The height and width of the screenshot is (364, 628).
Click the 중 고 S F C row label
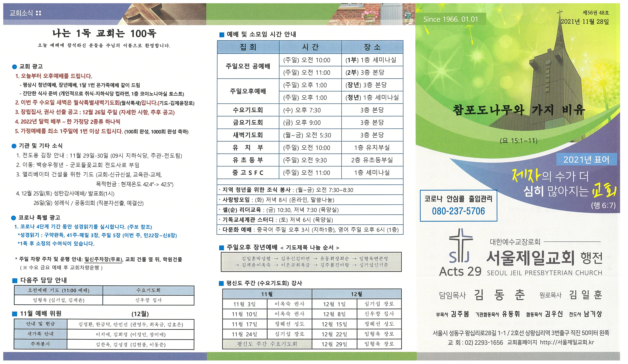(248, 173)
